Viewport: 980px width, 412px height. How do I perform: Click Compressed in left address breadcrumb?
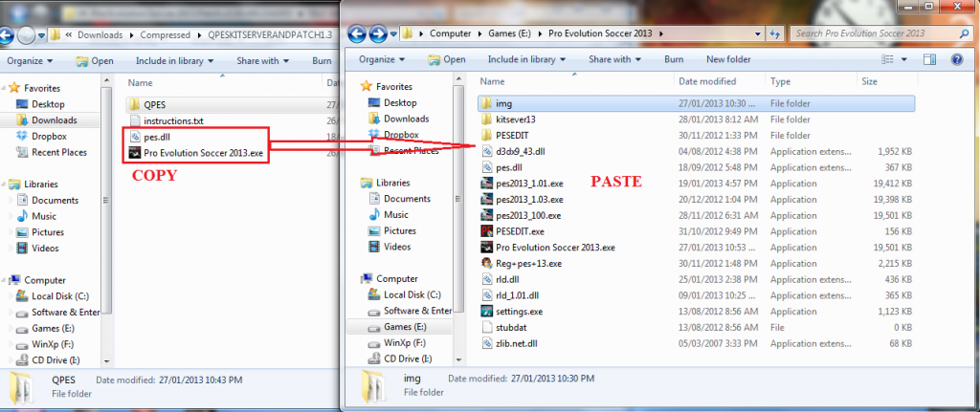pyautogui.click(x=165, y=35)
